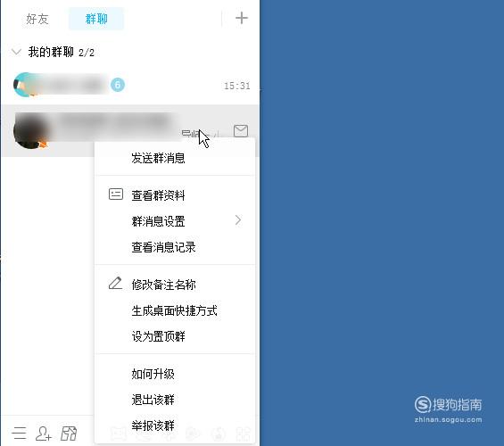
Task: Select 修改备注名称 option
Action: click(x=163, y=285)
